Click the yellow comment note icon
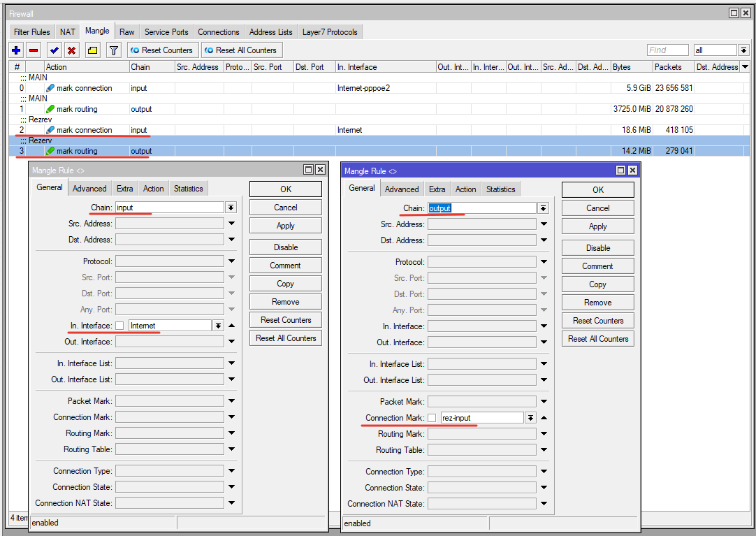This screenshot has width=756, height=536. click(92, 50)
